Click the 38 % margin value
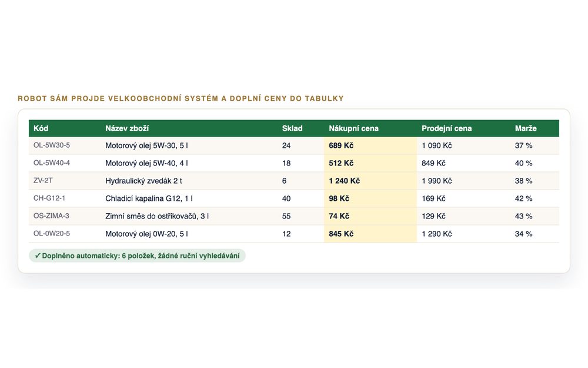Image resolution: width=588 pixels, height=368 pixels. (x=523, y=181)
